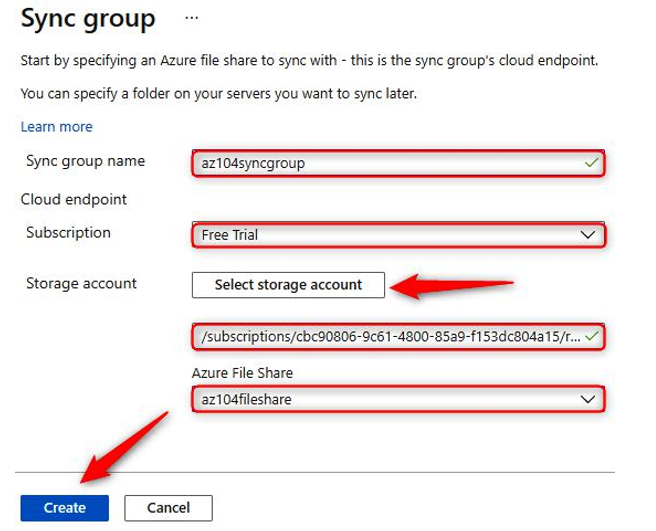Click the Cloud endpoint heading

tap(74, 200)
